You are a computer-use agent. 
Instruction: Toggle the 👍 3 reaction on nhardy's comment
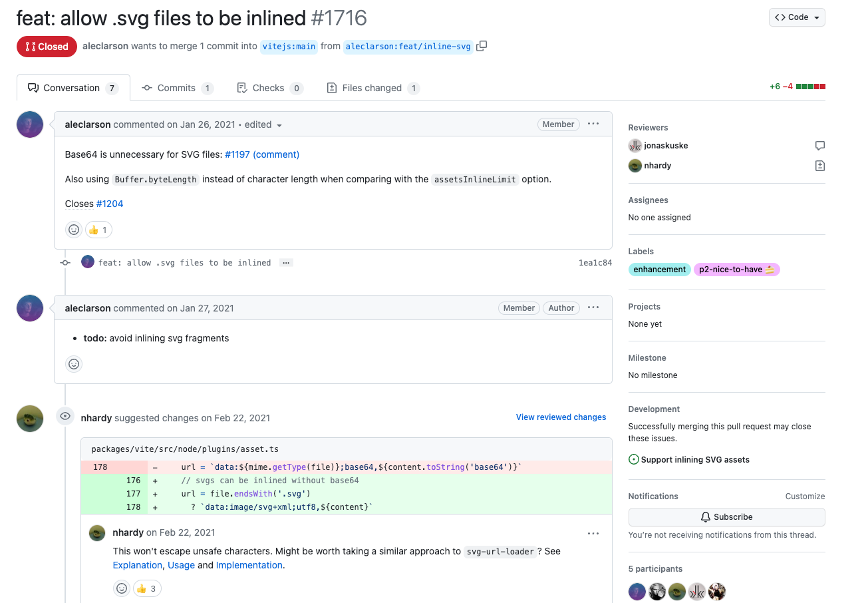(146, 588)
